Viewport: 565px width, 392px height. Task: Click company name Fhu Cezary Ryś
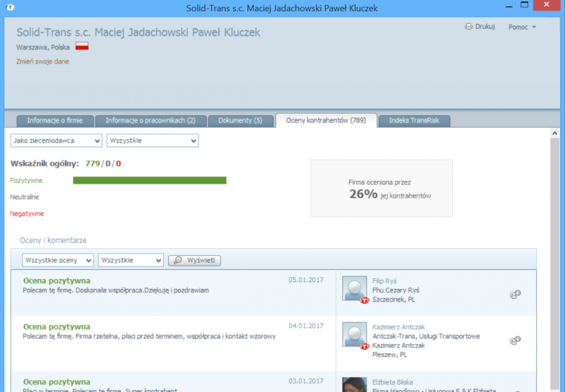pos(396,290)
